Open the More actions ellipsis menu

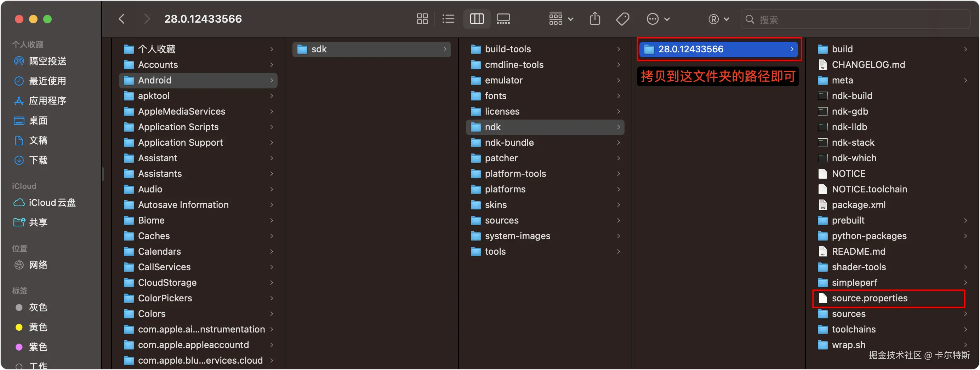click(658, 19)
